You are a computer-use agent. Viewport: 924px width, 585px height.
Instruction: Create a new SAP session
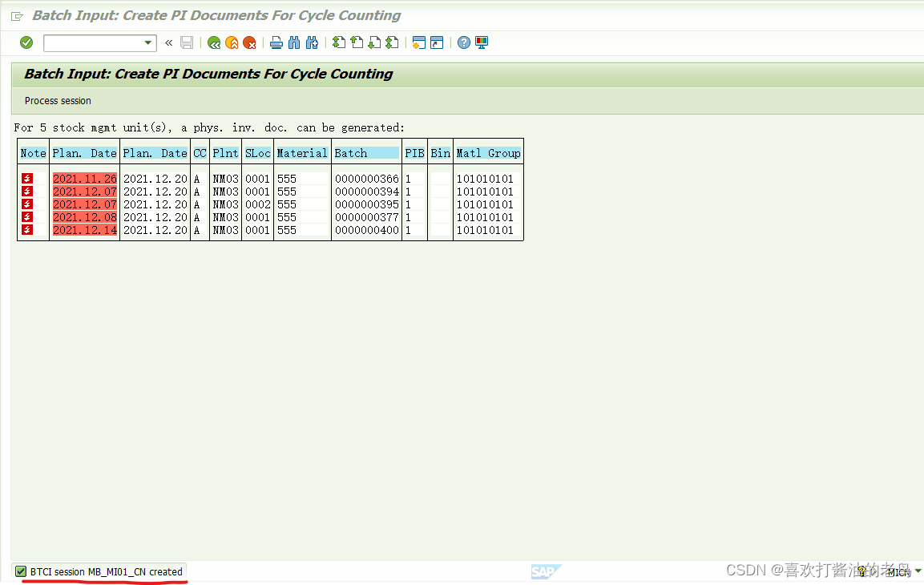click(x=418, y=42)
